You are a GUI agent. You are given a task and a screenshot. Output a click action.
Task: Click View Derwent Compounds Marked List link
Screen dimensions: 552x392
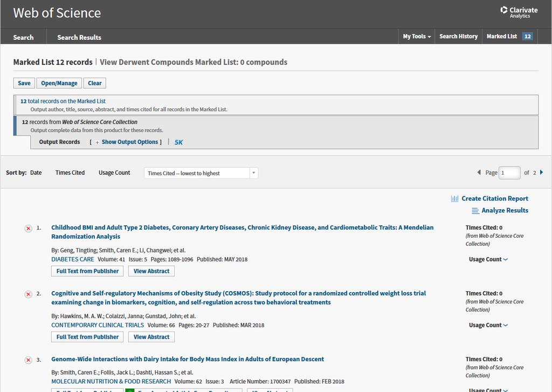click(194, 63)
